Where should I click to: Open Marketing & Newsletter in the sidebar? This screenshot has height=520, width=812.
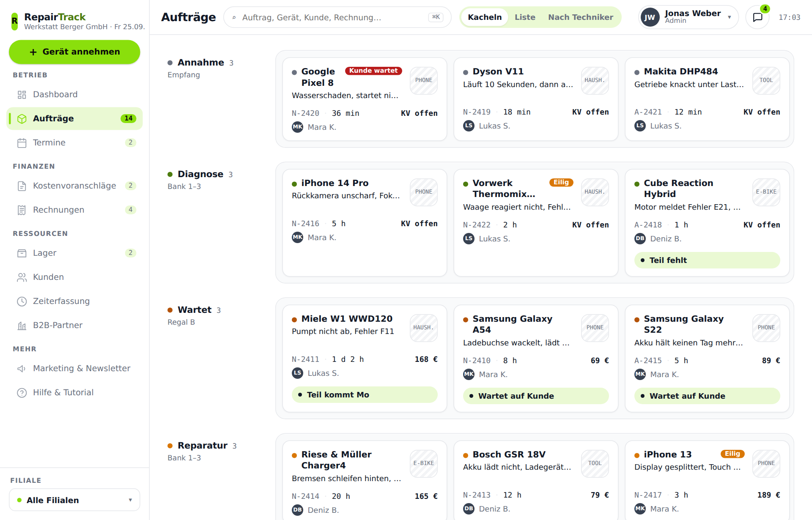pyautogui.click(x=74, y=369)
